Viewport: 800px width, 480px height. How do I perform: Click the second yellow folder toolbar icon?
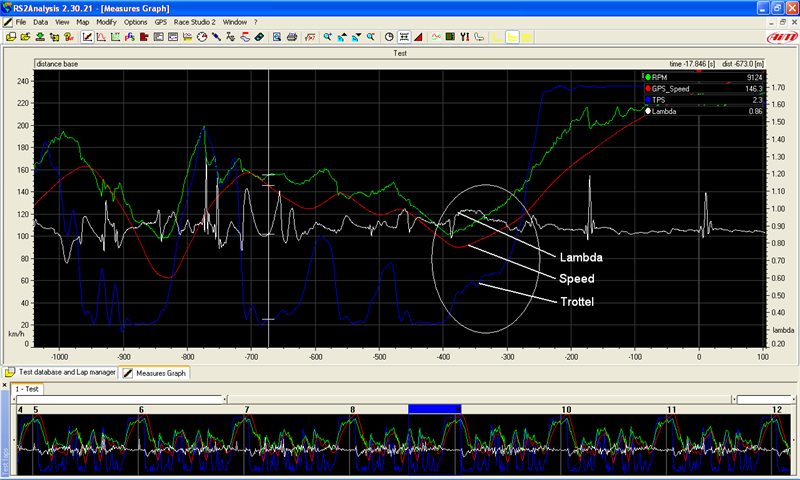25,37
